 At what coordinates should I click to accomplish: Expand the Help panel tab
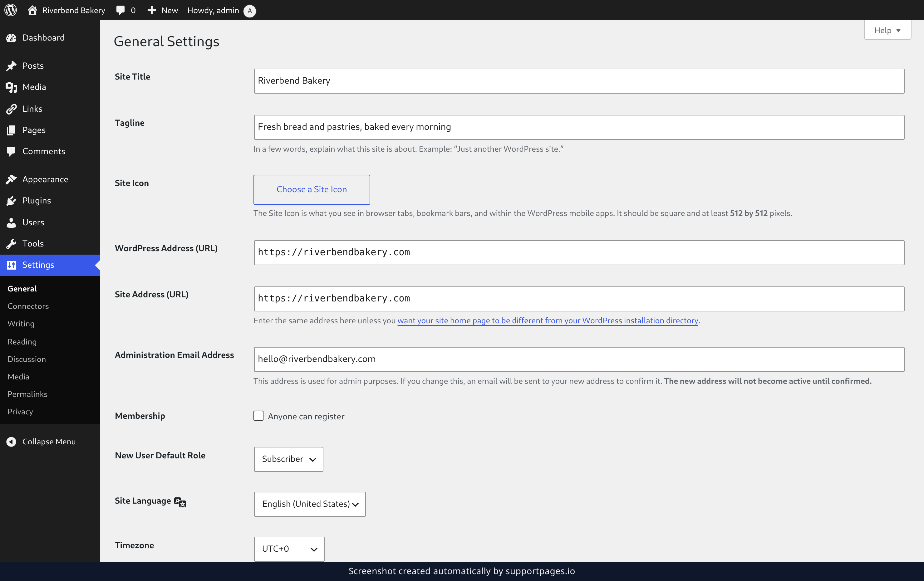[887, 30]
